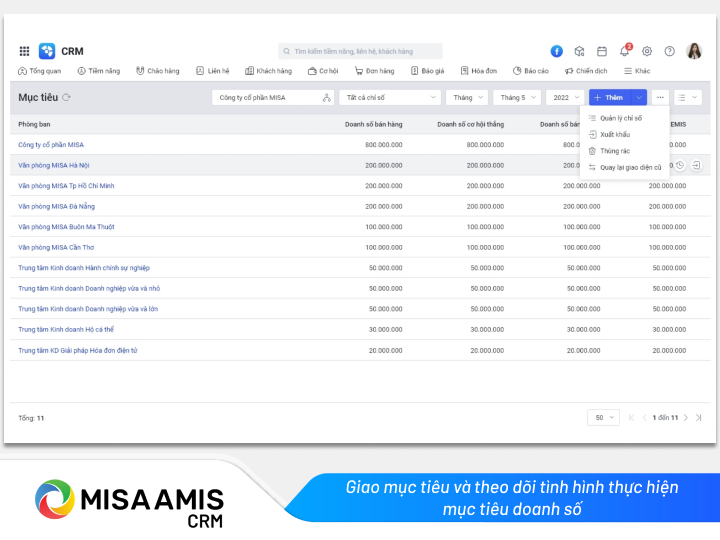The height and width of the screenshot is (540, 720).
Task: Open the list view options dropdown
Action: [x=688, y=97]
